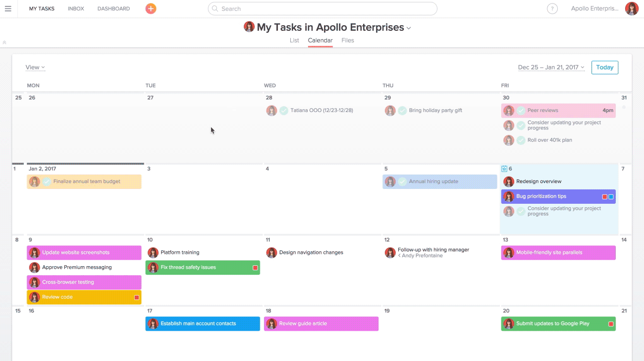The width and height of the screenshot is (644, 361).
Task: Open the hamburger sidebar menu
Action: point(8,8)
